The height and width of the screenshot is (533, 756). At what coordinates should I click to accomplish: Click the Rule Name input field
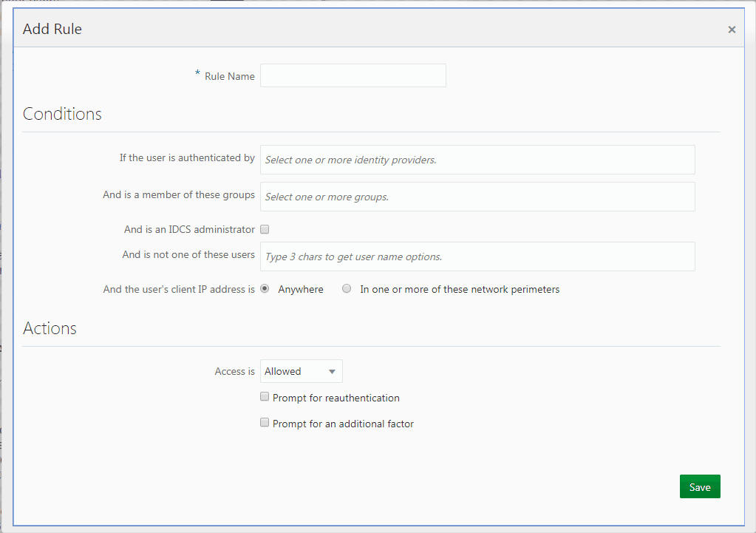(x=353, y=75)
